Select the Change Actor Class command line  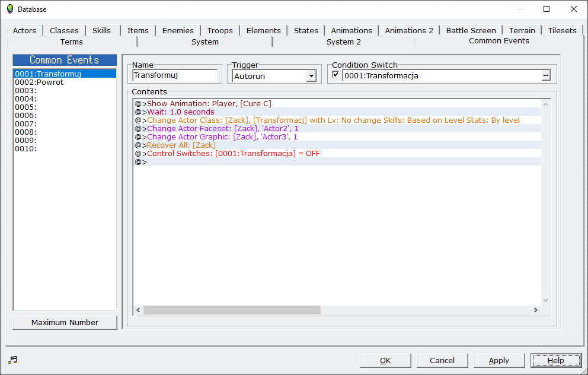[337, 120]
